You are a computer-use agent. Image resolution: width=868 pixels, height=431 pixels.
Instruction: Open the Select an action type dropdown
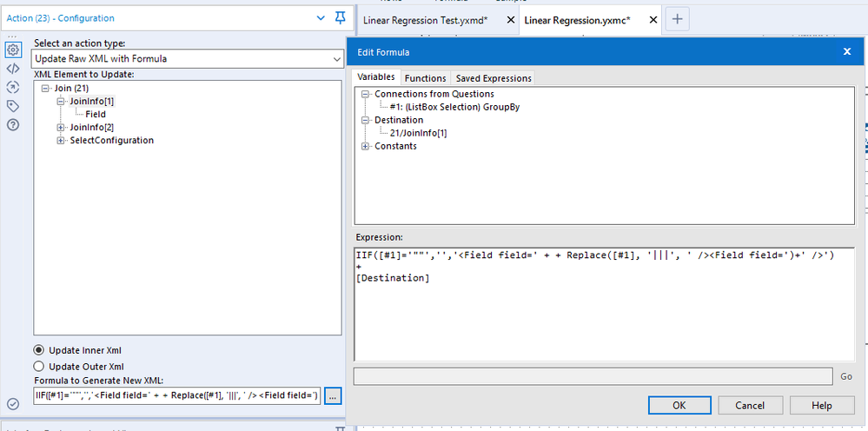(189, 58)
